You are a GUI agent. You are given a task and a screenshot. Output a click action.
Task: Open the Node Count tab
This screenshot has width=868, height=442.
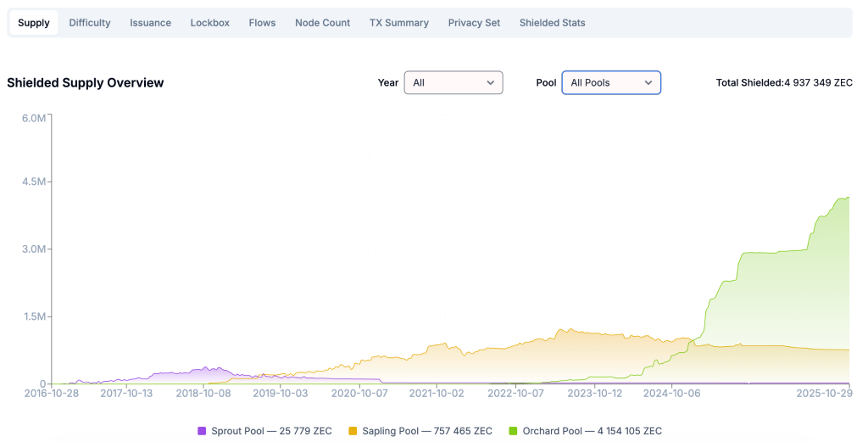click(x=322, y=23)
